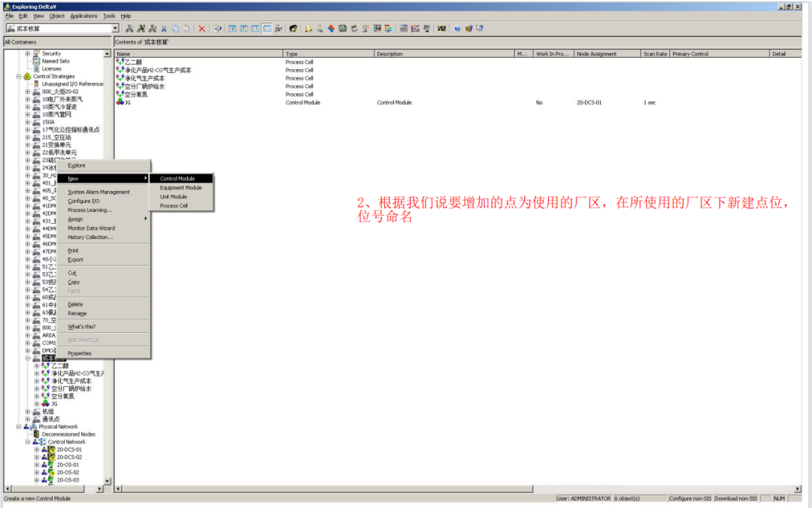Open the container path dropdown arrow
The height and width of the screenshot is (508, 812).
pos(115,29)
